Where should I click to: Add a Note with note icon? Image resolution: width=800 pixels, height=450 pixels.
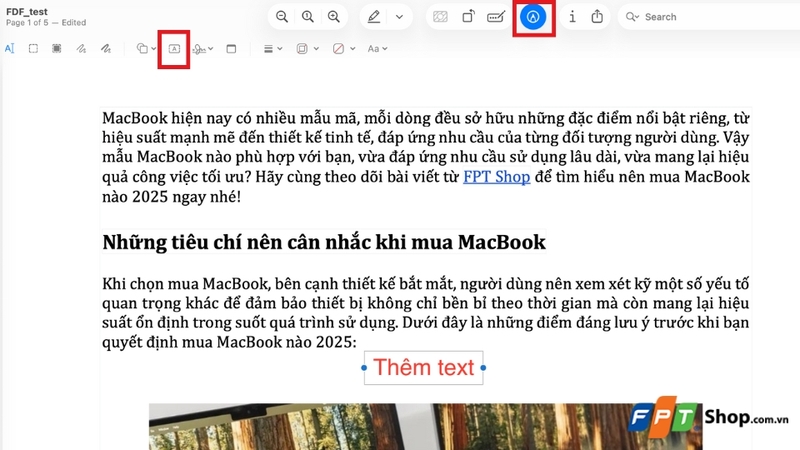231,48
